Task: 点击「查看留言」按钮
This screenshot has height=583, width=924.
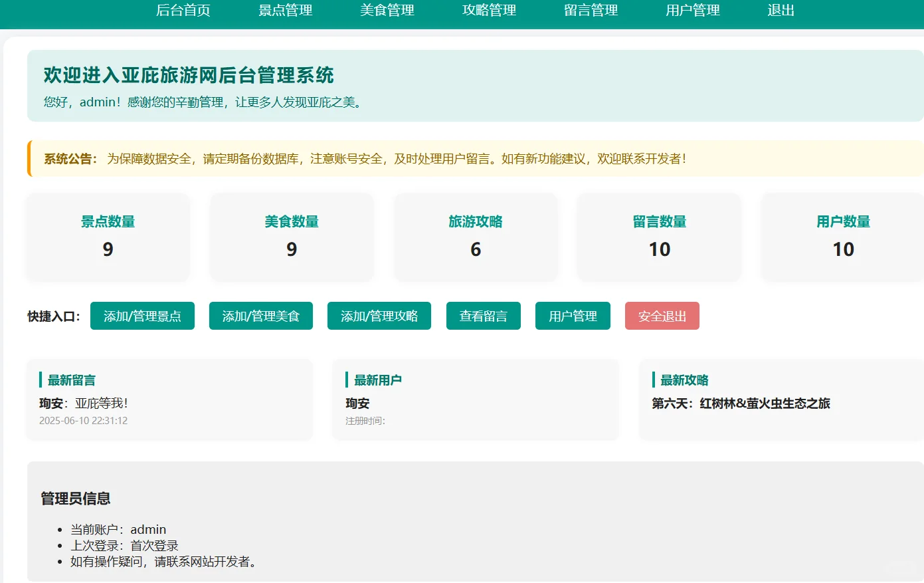Action: click(x=483, y=316)
